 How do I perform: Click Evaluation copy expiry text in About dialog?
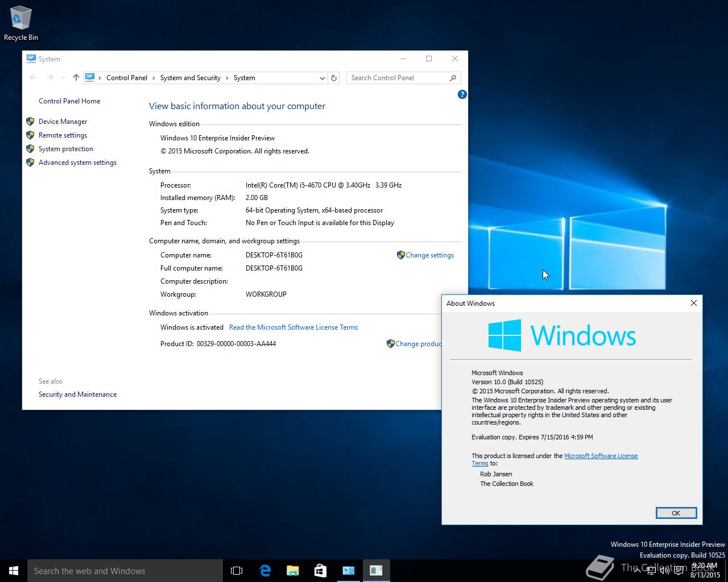point(532,437)
